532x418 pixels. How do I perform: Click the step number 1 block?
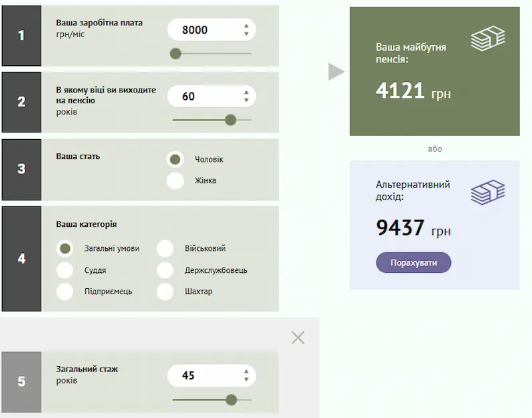tap(21, 36)
